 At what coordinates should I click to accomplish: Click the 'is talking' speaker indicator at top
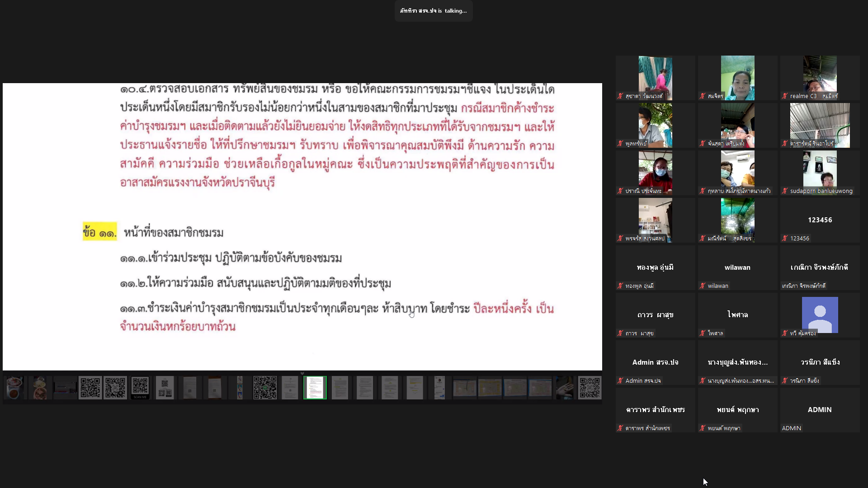[x=433, y=11]
